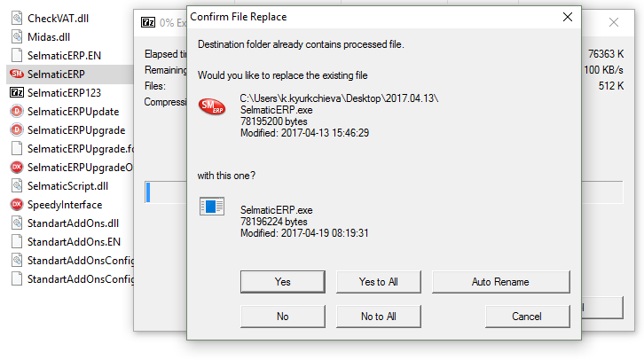Select the SelmaticERP file icon in list
This screenshot has height=360, width=644.
pos(17,74)
